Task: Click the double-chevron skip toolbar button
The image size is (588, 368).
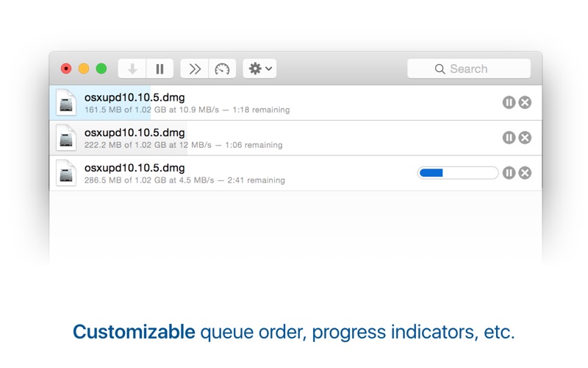Action: (195, 68)
